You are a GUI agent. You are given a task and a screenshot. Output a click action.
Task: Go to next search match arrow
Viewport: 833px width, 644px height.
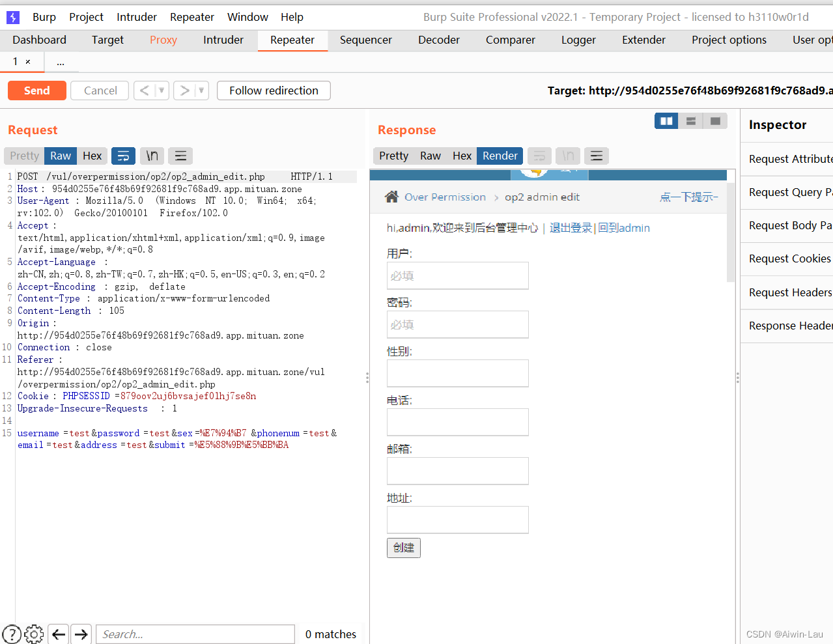click(81, 634)
